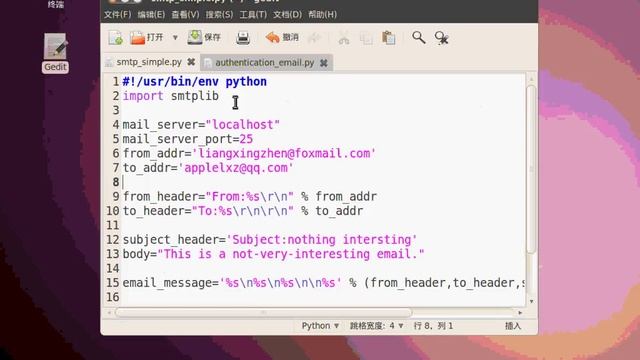Undo the last edit with undo arrow
This screenshot has height=360, width=640.
[x=272, y=38]
